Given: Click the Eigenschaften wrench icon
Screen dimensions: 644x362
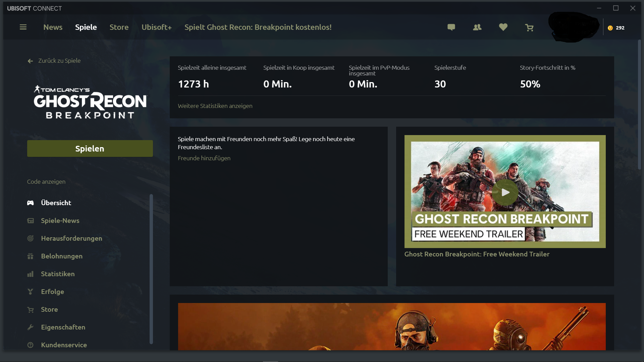Looking at the screenshot, I should 30,327.
